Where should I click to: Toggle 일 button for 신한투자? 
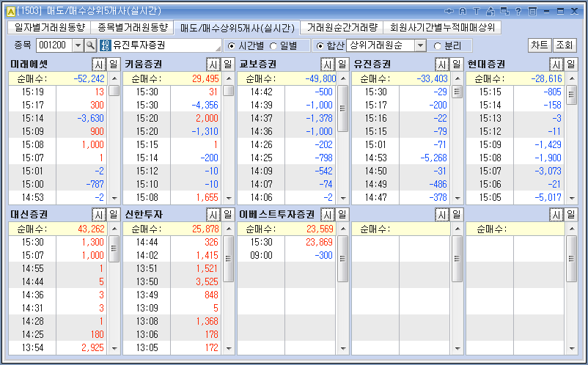tap(228, 215)
